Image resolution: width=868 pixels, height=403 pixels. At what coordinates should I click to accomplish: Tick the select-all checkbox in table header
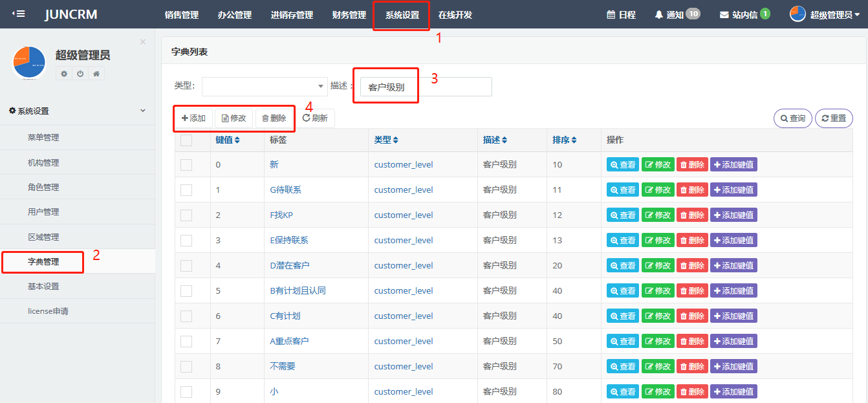coord(186,140)
